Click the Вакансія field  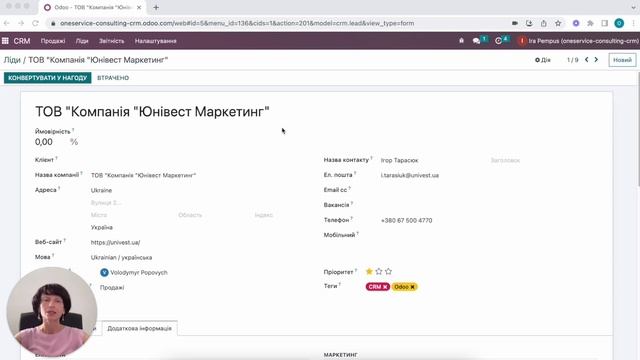point(488,205)
